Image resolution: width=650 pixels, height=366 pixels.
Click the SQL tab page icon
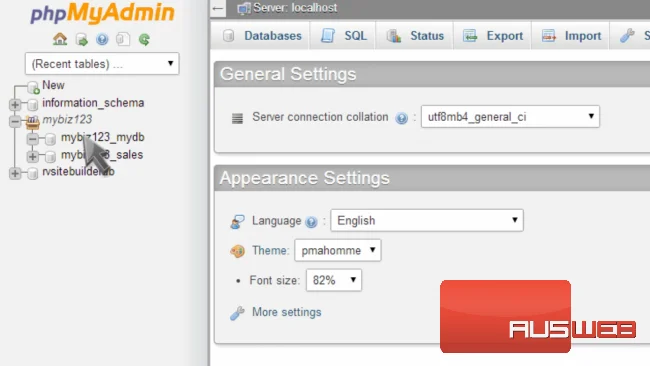point(328,36)
